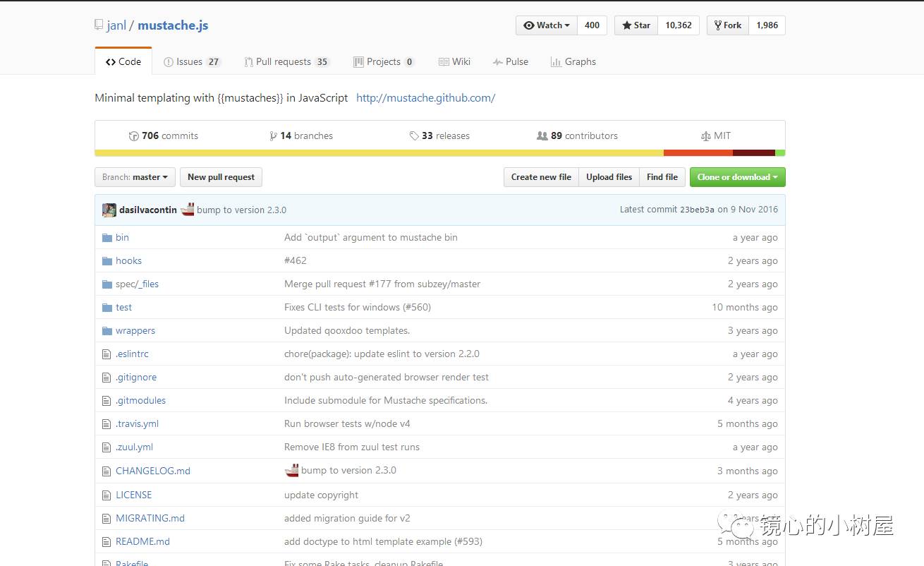
Task: Click the yellow JavaScript language bar segment
Action: (x=379, y=152)
